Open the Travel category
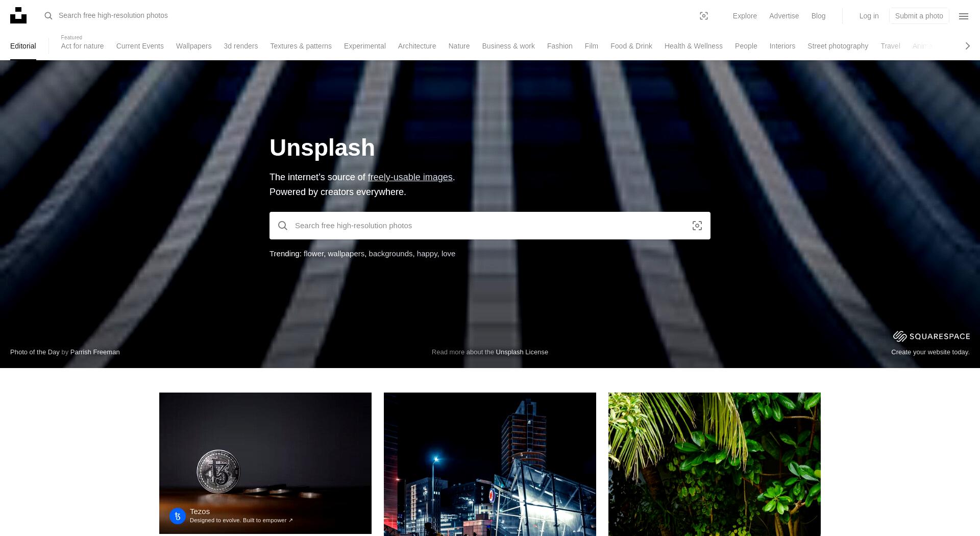 point(890,46)
